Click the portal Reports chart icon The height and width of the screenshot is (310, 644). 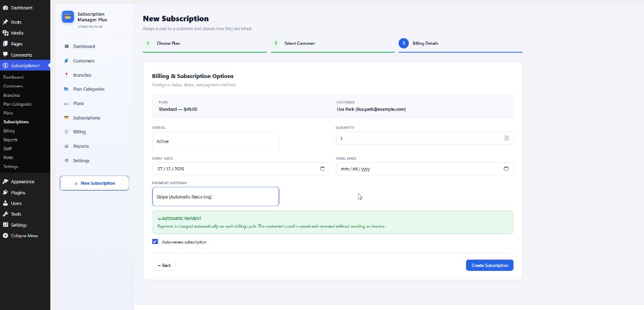(67, 146)
